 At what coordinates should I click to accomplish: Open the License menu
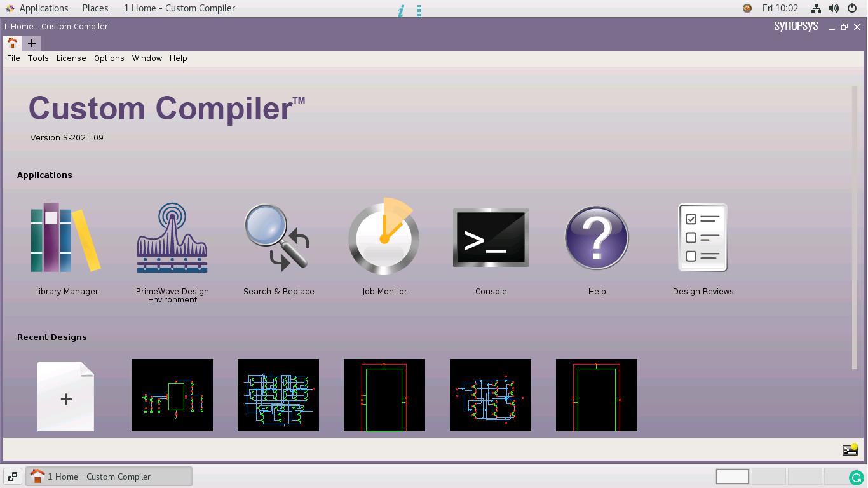71,58
